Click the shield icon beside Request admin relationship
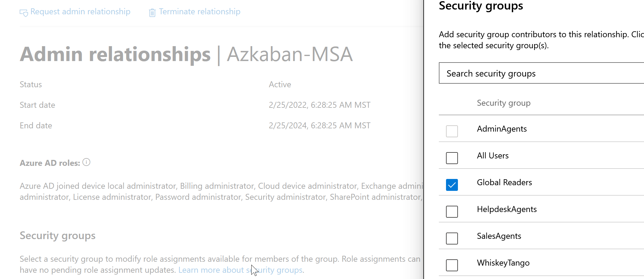The width and height of the screenshot is (644, 279). coord(24,13)
